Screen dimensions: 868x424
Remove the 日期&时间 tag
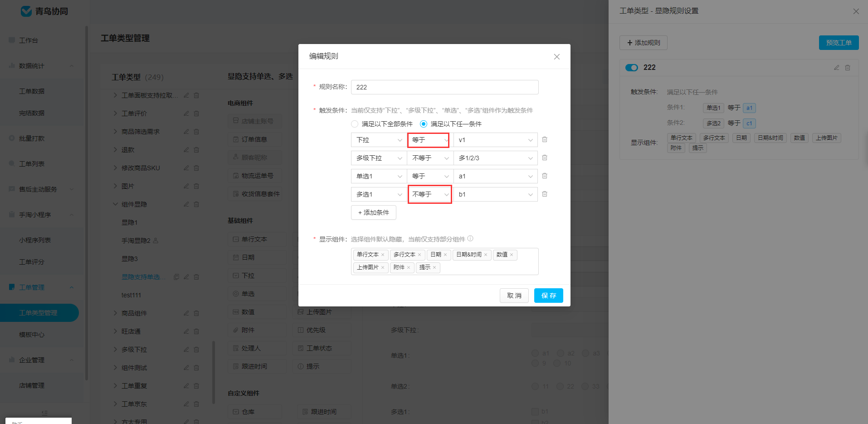tap(486, 255)
